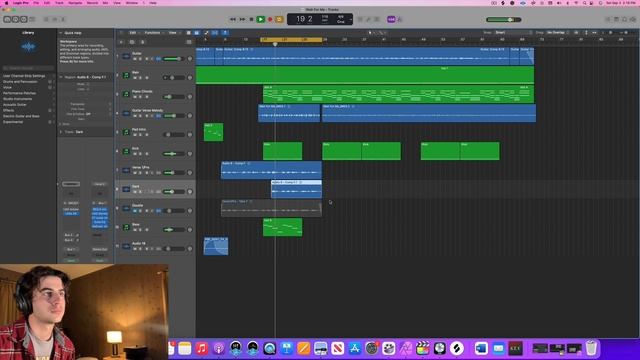The width and height of the screenshot is (640, 360).
Task: Open Smart Controls from the control bar
Action: coord(46,19)
